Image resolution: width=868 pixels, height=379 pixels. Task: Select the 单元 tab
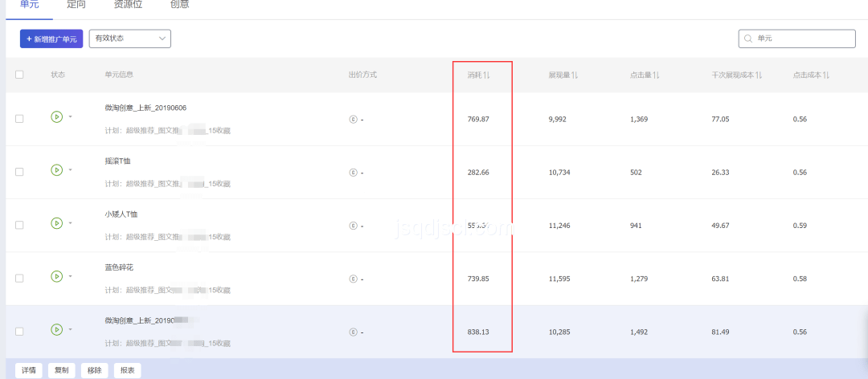30,5
